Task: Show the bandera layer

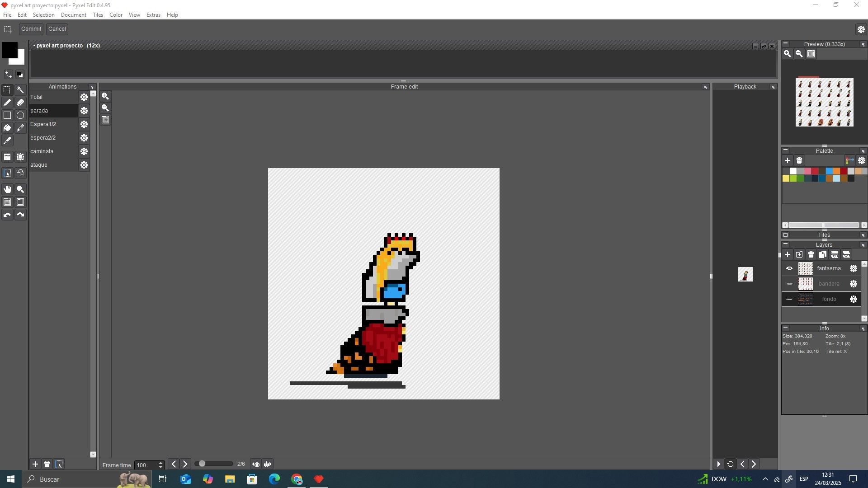Action: (789, 284)
